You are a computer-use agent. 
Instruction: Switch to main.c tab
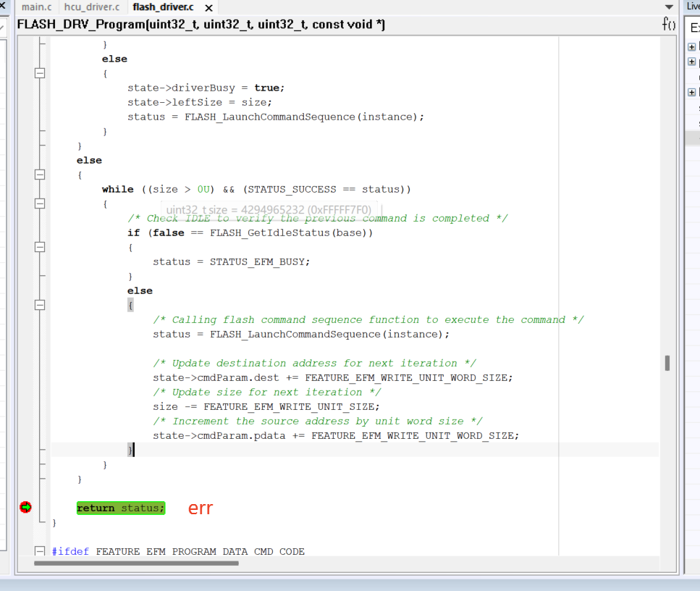[x=36, y=7]
